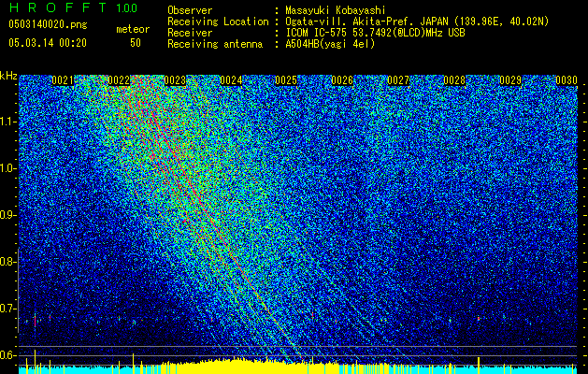Click the observer name Masayuki Kobayashi

pos(336,10)
